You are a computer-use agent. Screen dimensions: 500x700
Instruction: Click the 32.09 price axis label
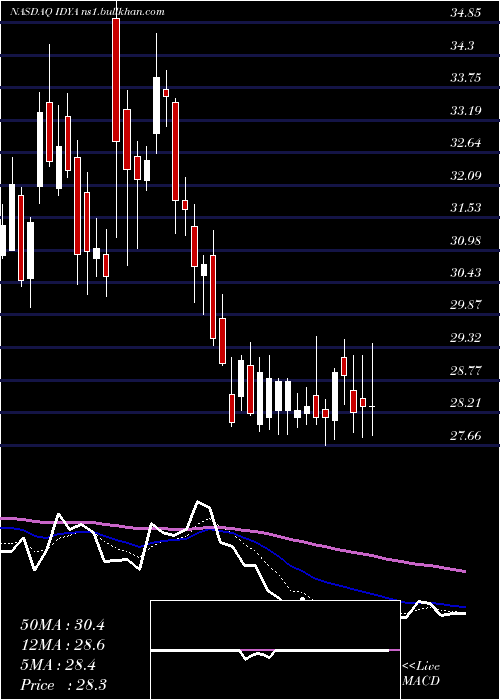(x=466, y=175)
